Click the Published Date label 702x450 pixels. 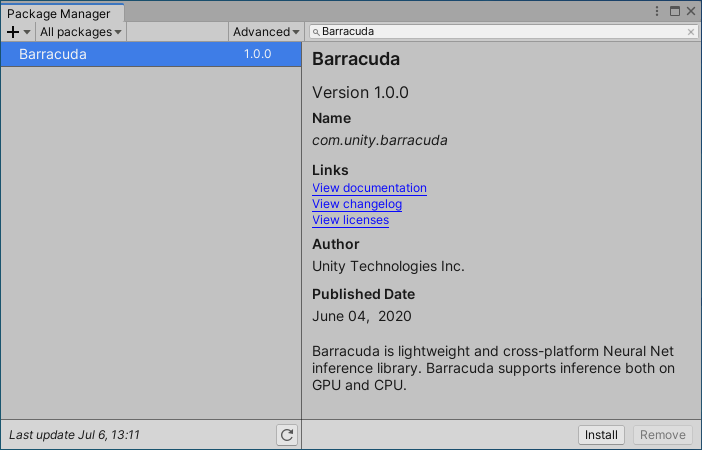[x=364, y=294]
